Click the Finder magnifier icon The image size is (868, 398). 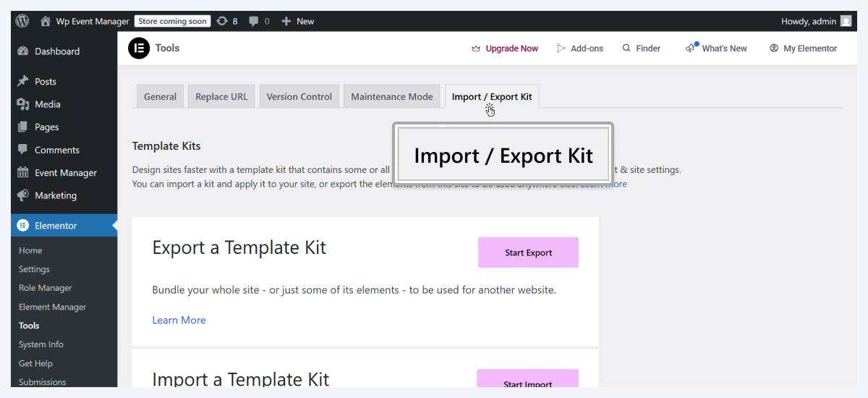click(626, 48)
